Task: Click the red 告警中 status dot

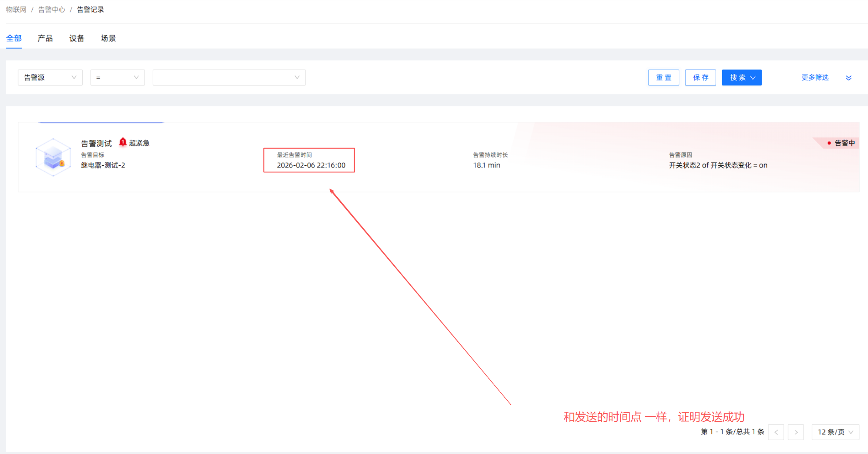Action: (829, 143)
